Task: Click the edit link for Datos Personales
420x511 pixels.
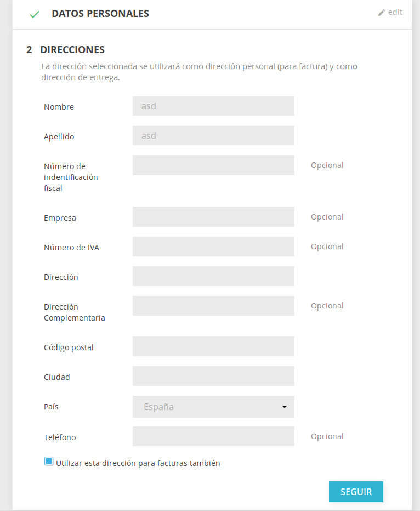Action: (395, 12)
